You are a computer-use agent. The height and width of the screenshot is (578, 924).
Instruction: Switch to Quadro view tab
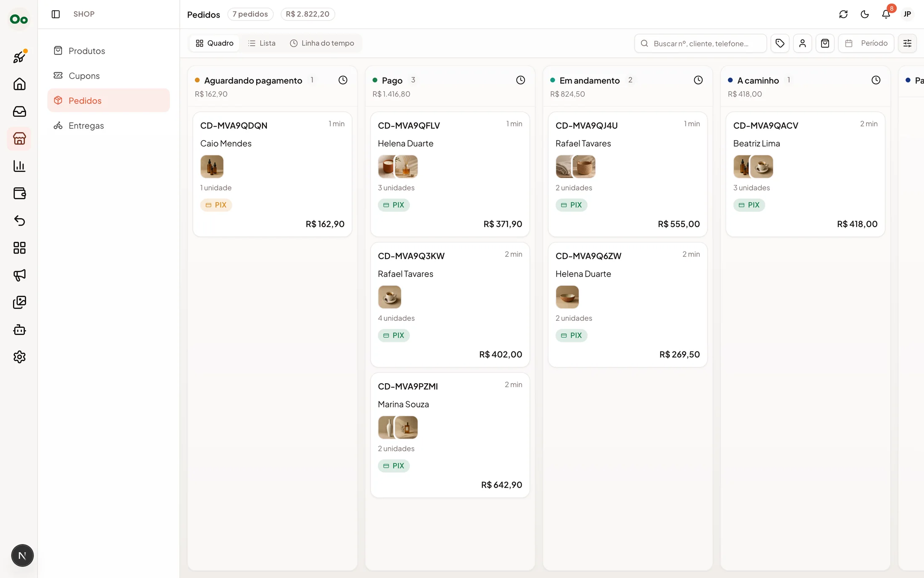coord(215,43)
